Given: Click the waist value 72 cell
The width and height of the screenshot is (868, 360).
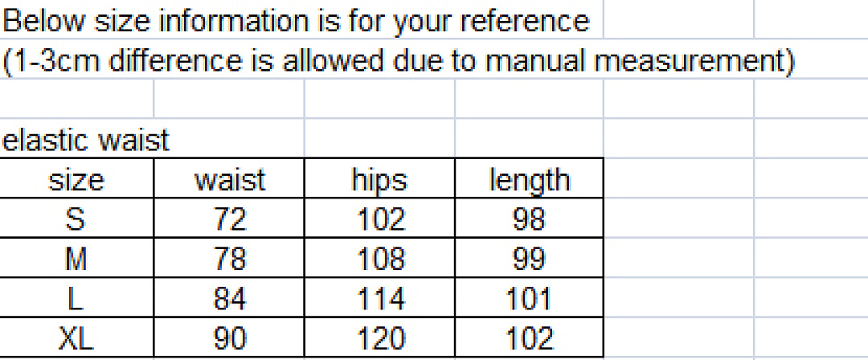Looking at the screenshot, I should pos(229,218).
